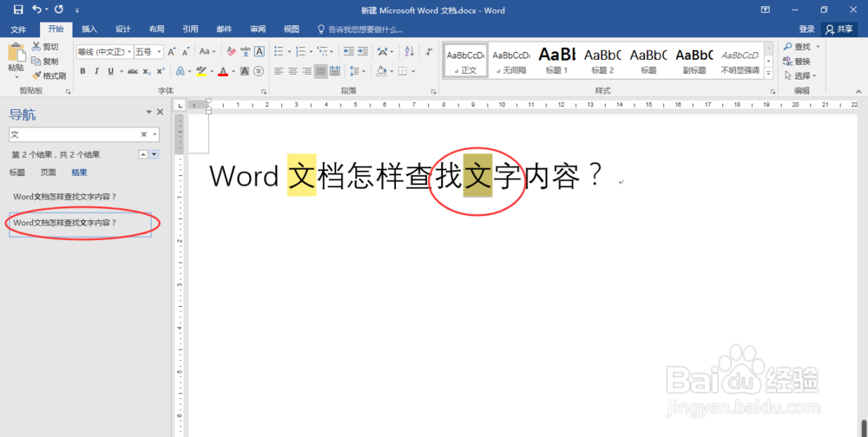Click the Paste clipboard icon
The image size is (868, 437).
click(16, 53)
